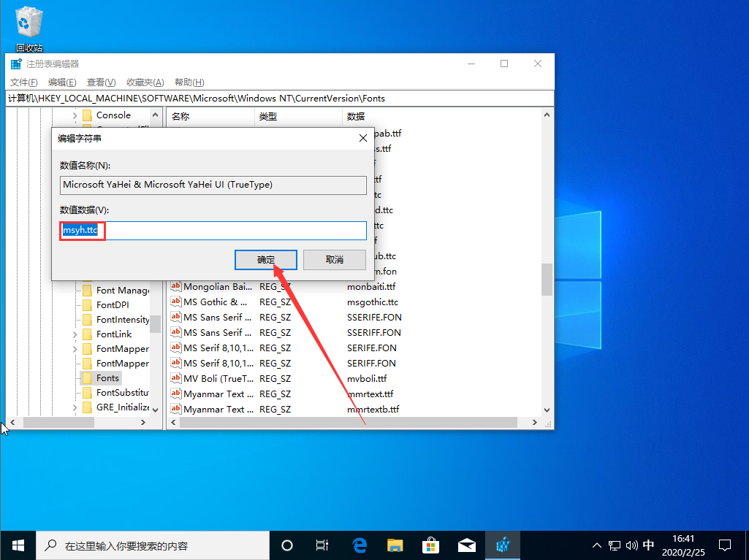
Task: Click the Task View icon
Action: point(322,545)
